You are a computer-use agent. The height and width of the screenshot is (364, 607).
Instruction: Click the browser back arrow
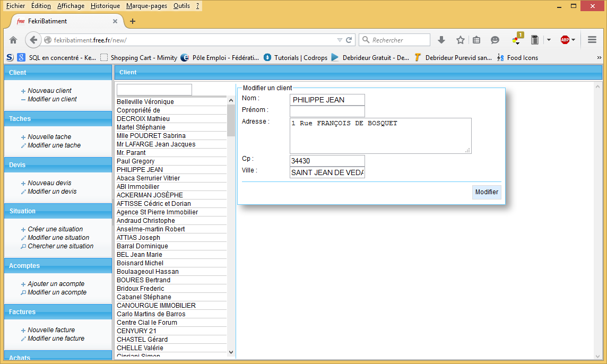pos(33,40)
